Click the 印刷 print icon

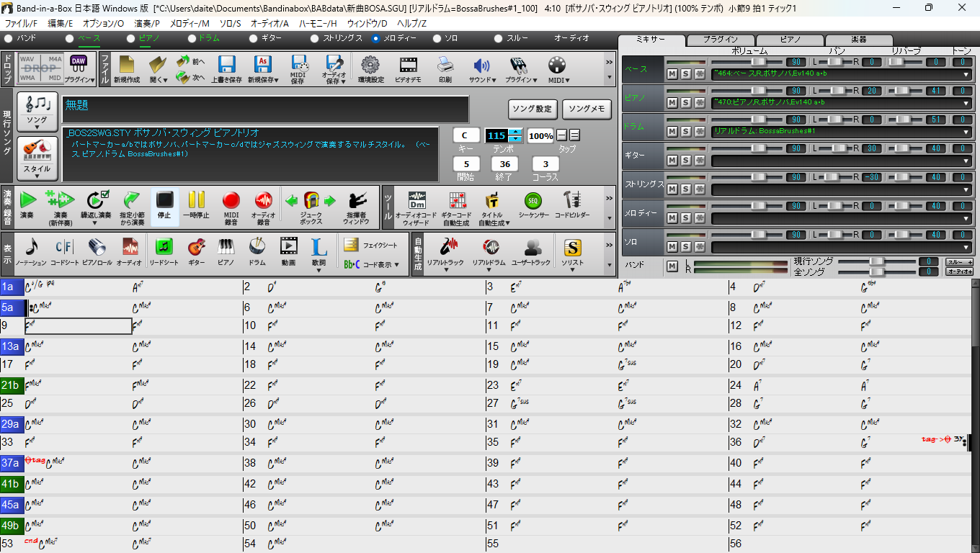coord(445,68)
